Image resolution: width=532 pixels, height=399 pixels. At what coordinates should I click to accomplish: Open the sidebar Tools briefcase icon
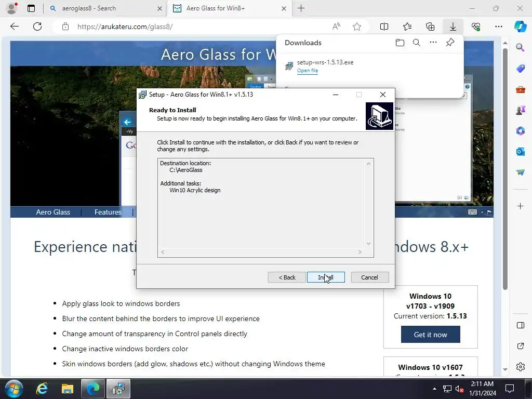click(x=520, y=89)
